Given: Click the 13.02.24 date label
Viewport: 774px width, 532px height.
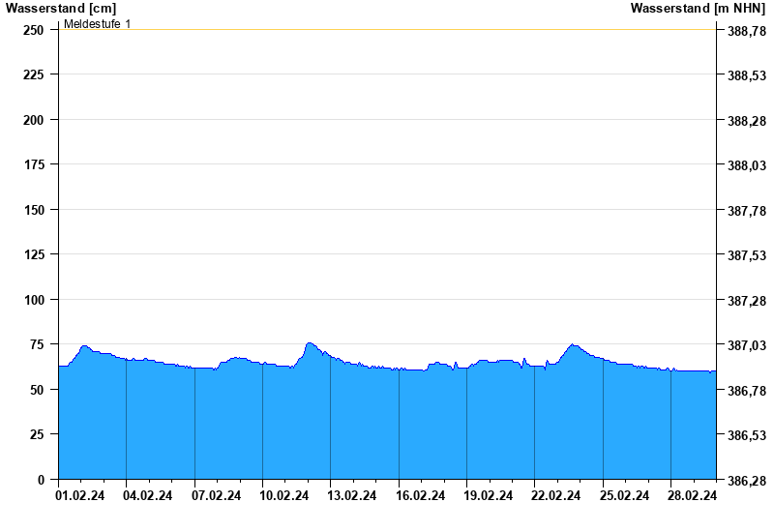Looking at the screenshot, I should click(x=352, y=496).
